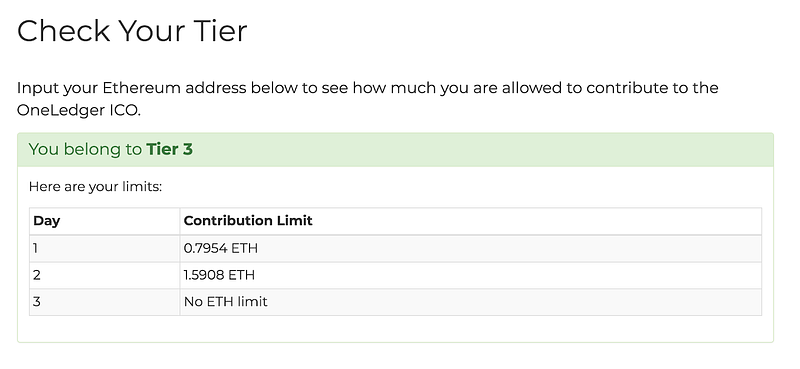This screenshot has width=800, height=369.
Task: Click the Check Your Tier heading
Action: [132, 31]
